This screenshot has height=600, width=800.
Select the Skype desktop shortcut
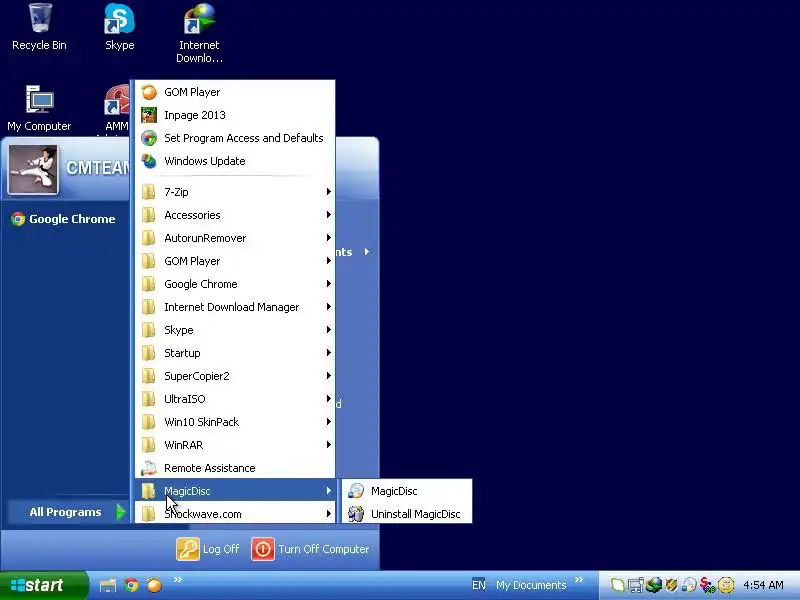pos(119,27)
